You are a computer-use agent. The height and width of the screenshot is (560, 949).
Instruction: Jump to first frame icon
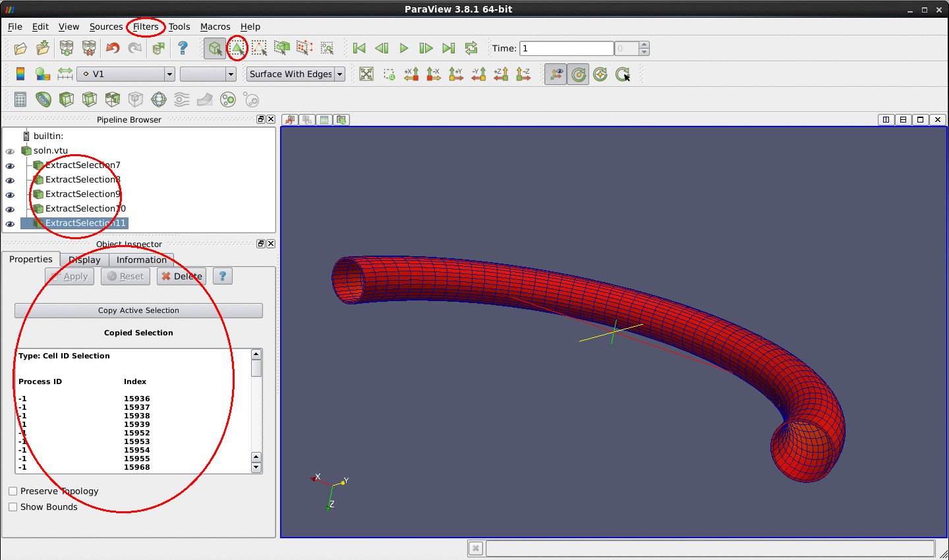359,48
